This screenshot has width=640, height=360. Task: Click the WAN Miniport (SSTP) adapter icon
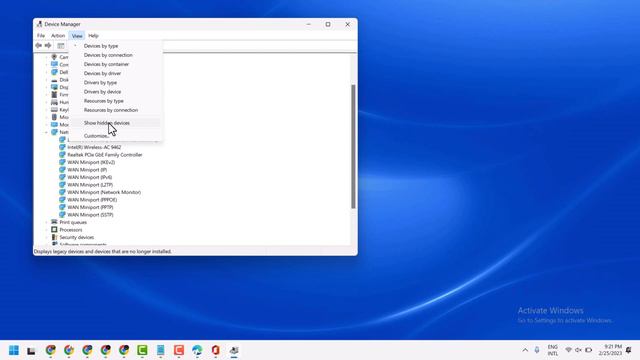click(x=62, y=214)
